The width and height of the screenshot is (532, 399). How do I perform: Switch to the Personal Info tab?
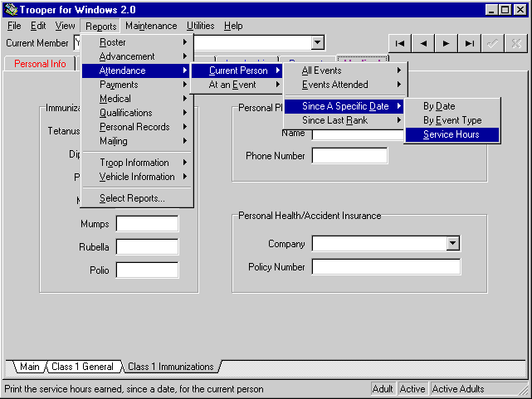tap(40, 64)
